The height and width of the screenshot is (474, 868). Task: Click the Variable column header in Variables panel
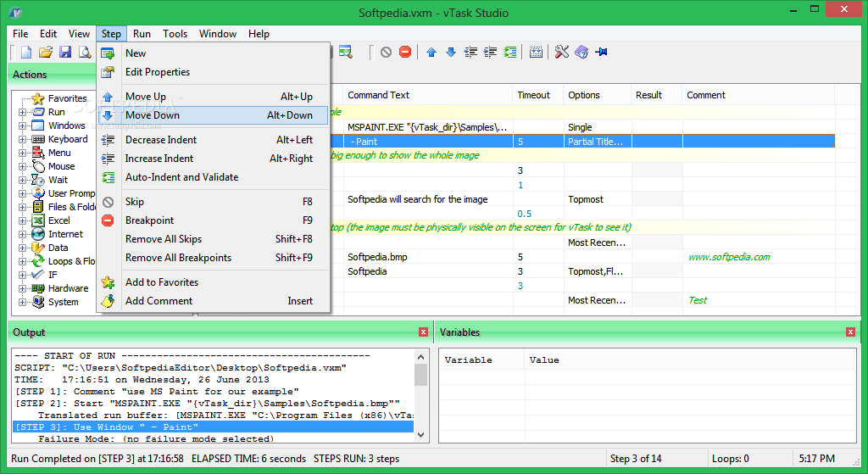(481, 360)
